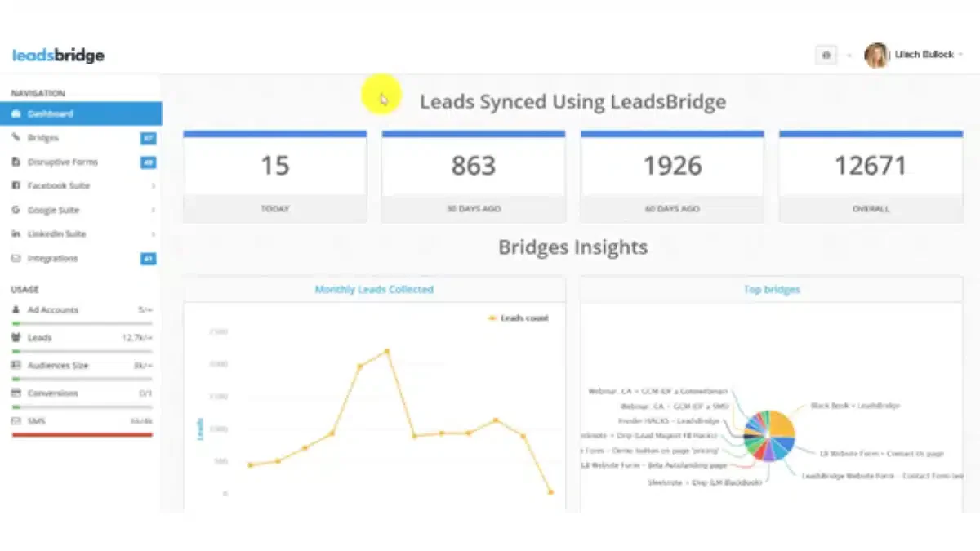The image size is (980, 551).
Task: Click the Disruptive Forms document icon
Action: [16, 162]
